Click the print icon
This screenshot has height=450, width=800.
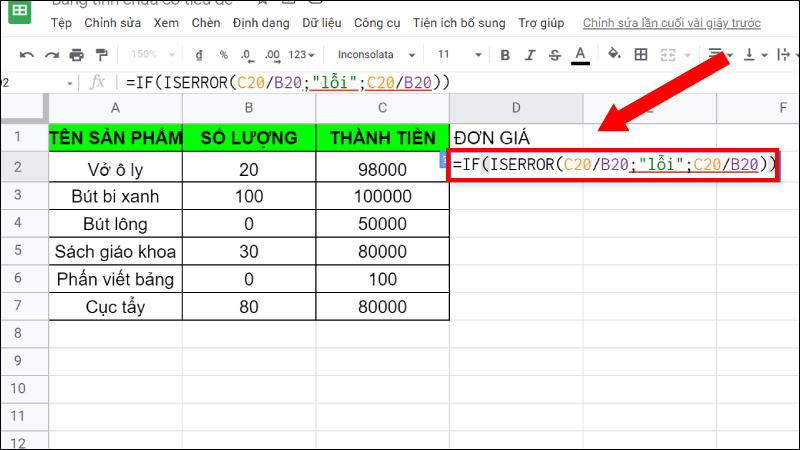77,55
